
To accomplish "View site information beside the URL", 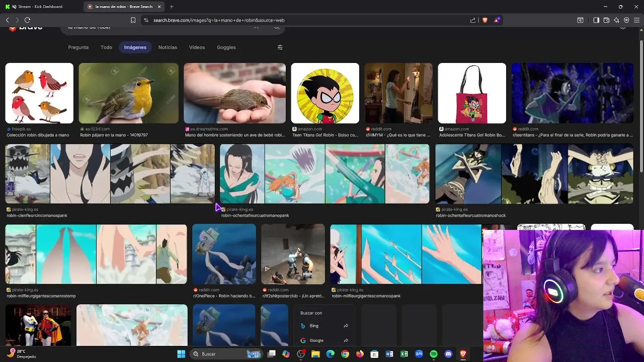I will coord(146,20).
